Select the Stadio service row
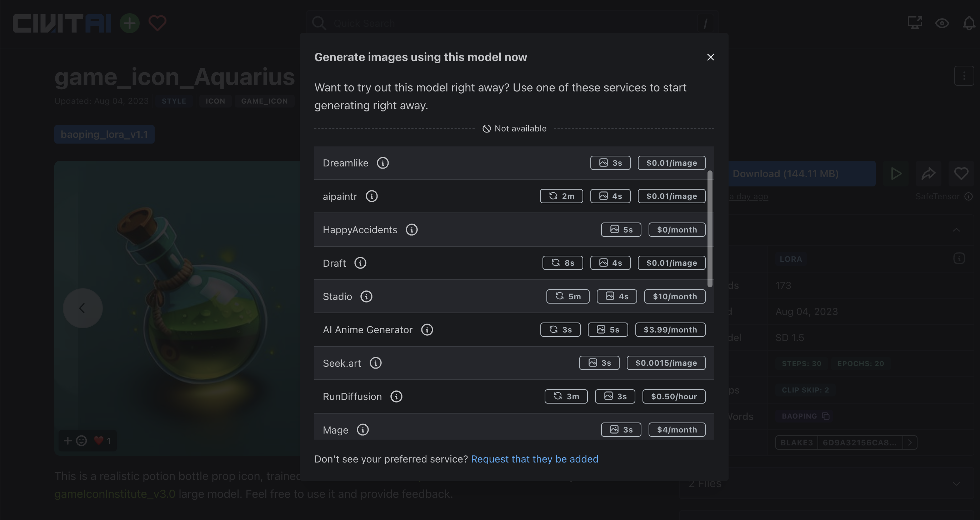Image resolution: width=980 pixels, height=520 pixels. point(514,296)
